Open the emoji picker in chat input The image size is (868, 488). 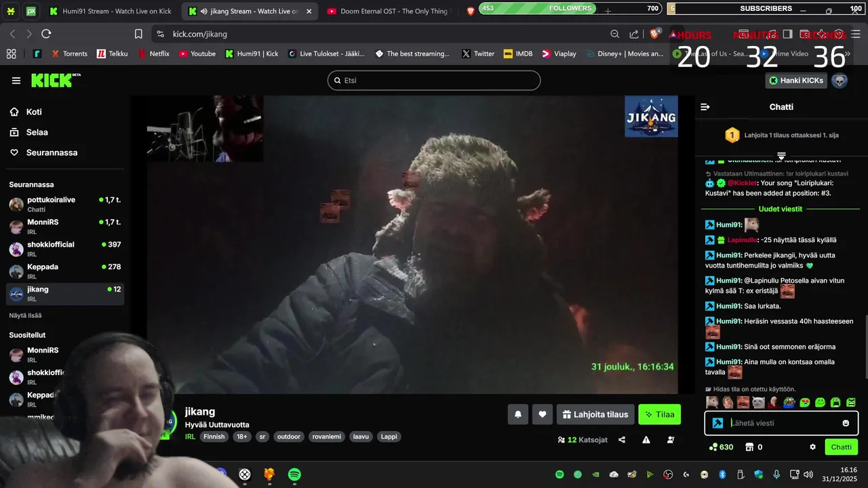[x=846, y=423]
